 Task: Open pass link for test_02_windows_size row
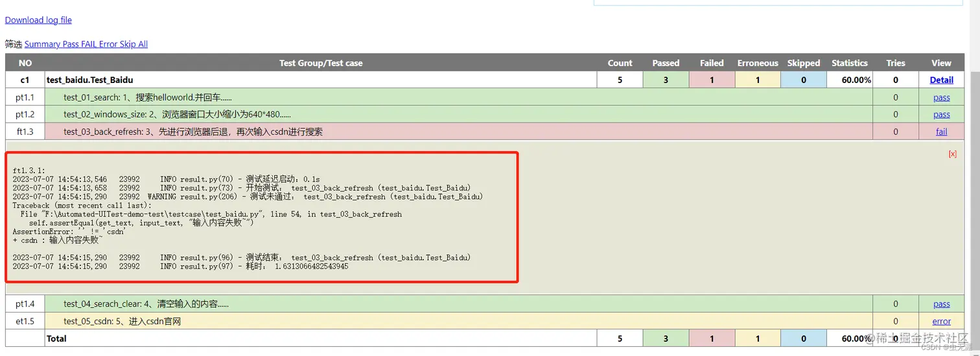point(941,114)
